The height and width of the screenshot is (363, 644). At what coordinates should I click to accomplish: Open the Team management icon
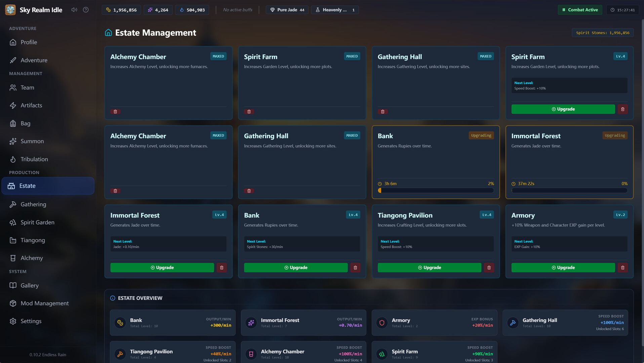(x=13, y=87)
